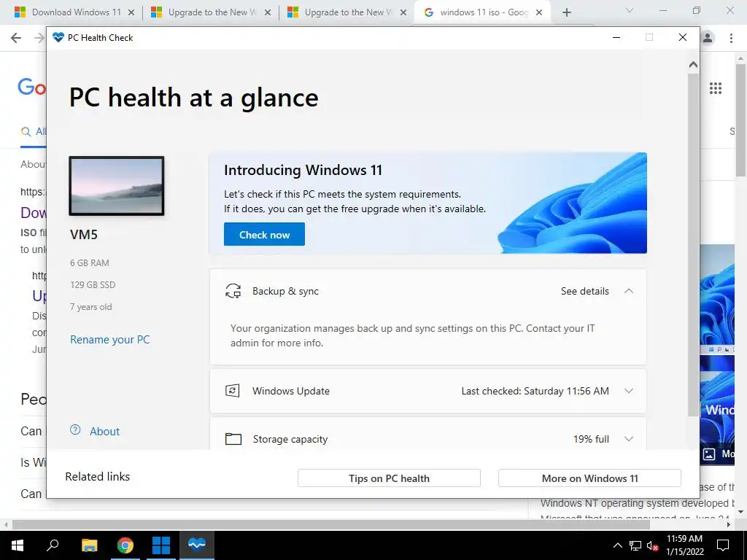Viewport: 747px width, 560px height.
Task: Click the 129 GB SSD text
Action: tap(93, 285)
